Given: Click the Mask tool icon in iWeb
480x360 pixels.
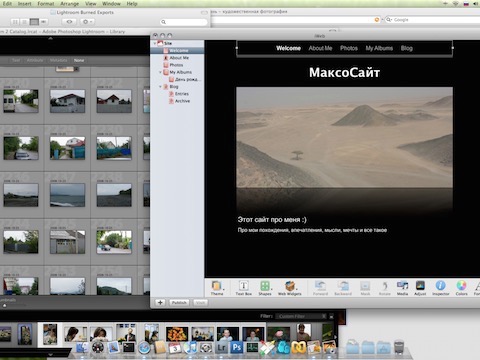Looking at the screenshot, I should click(365, 288).
